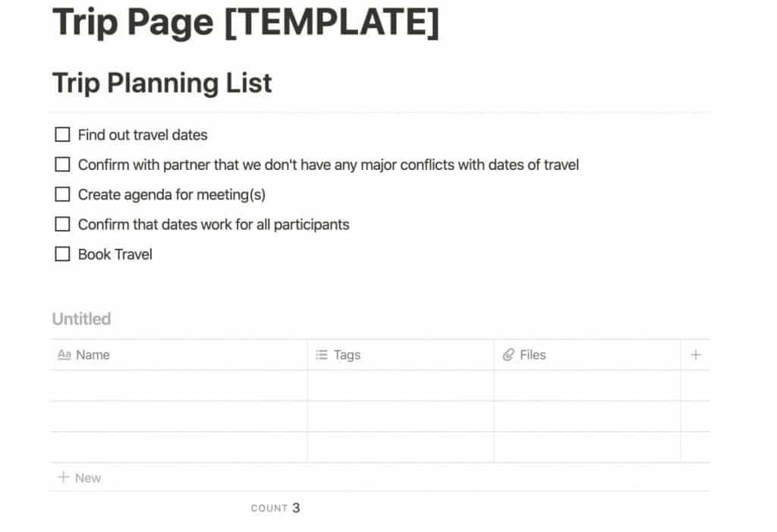This screenshot has width=777, height=532.
Task: Open the COUNT 3 calculation menu
Action: pos(275,508)
